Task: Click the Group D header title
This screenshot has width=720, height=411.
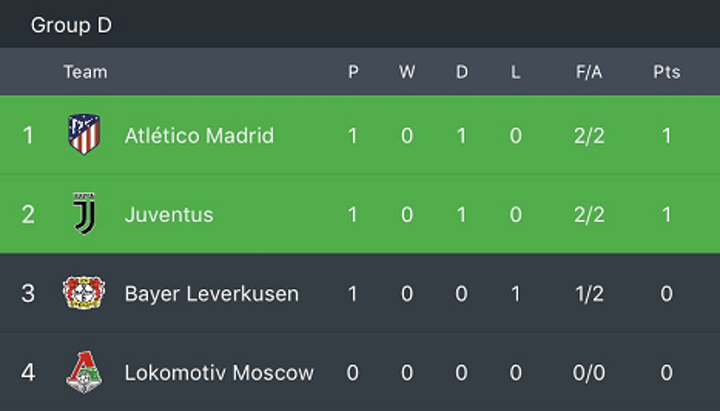Action: click(x=71, y=25)
